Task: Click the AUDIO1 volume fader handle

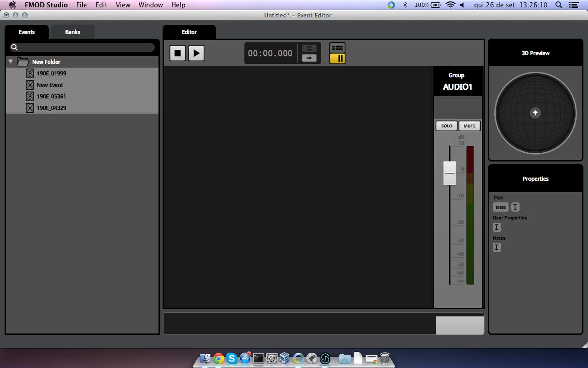Action: coord(449,173)
